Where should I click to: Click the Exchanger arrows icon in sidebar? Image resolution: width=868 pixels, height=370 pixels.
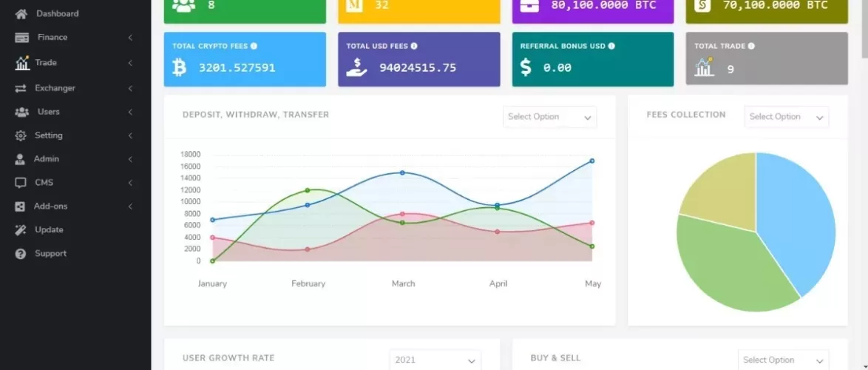tap(21, 88)
